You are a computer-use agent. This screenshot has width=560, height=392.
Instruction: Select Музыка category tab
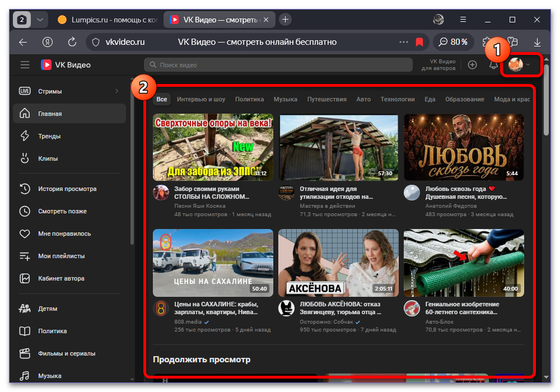286,99
